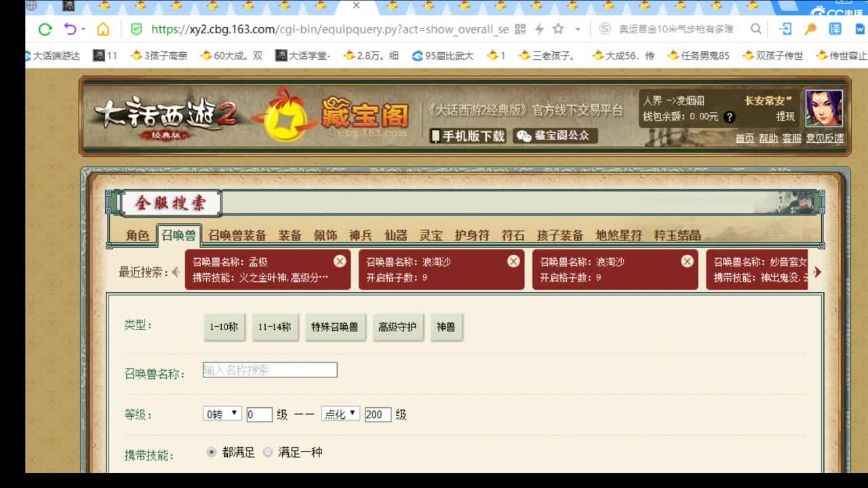The width and height of the screenshot is (868, 488).
Task: Click the 召唤兽名称 name input field
Action: tap(270, 370)
